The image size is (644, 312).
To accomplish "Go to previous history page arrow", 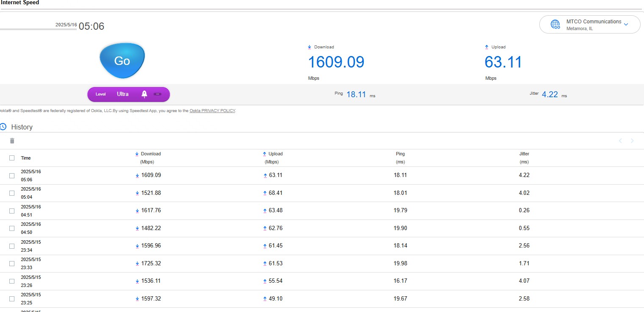I will coord(620,141).
